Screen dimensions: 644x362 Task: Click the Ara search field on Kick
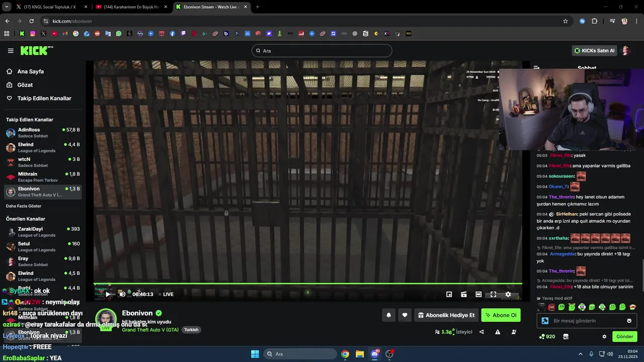point(322,51)
